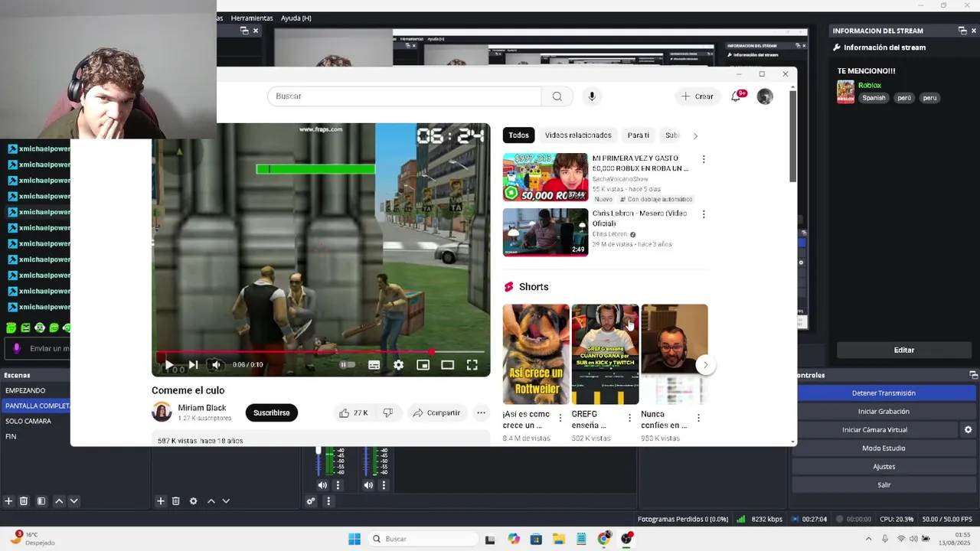
Task: Open the YouTube Crear button
Action: [697, 96]
